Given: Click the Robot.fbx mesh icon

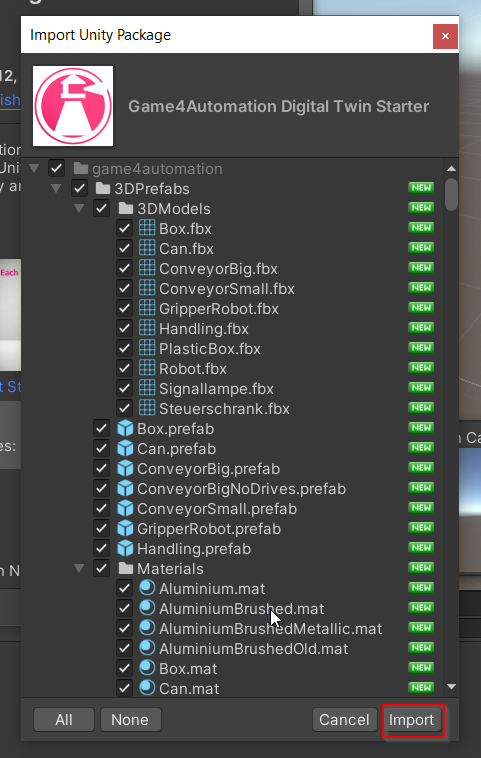Looking at the screenshot, I should [x=147, y=368].
